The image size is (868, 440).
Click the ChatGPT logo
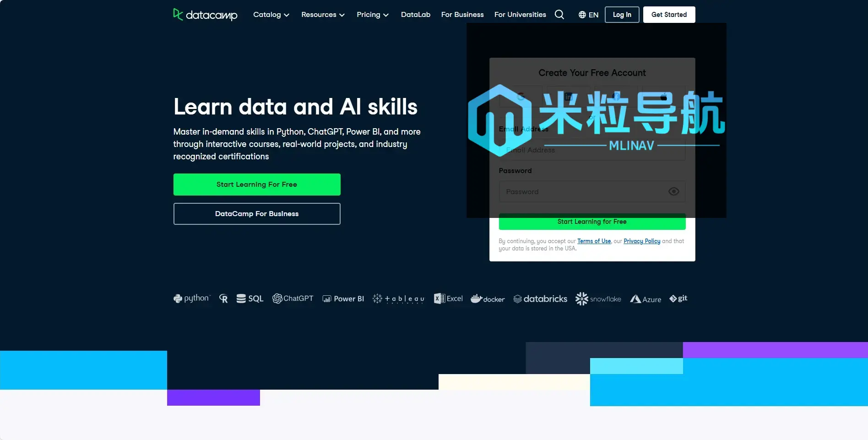(x=293, y=298)
